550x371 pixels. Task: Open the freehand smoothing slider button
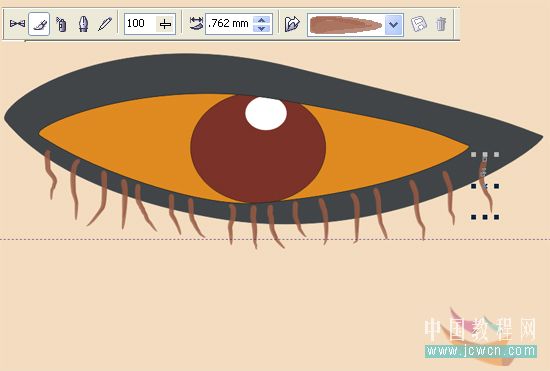(x=165, y=24)
